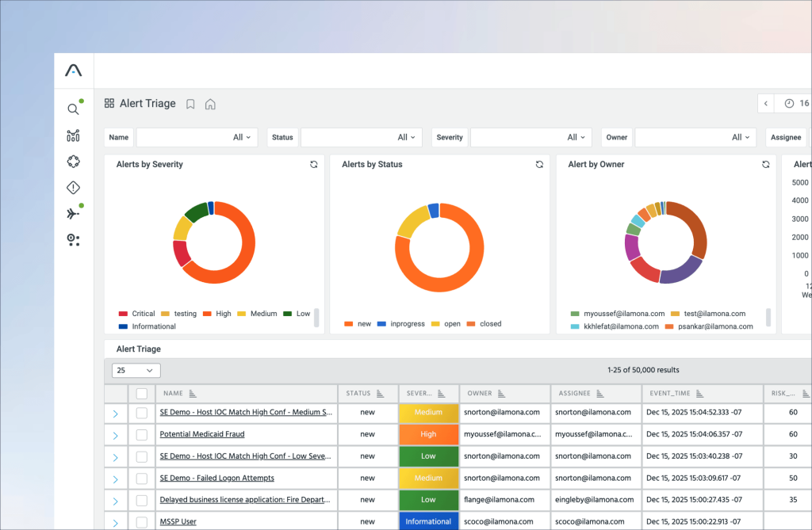Viewport: 812px width, 530px height.
Task: Click the alerts warning-diamond sidebar icon
Action: pos(73,187)
